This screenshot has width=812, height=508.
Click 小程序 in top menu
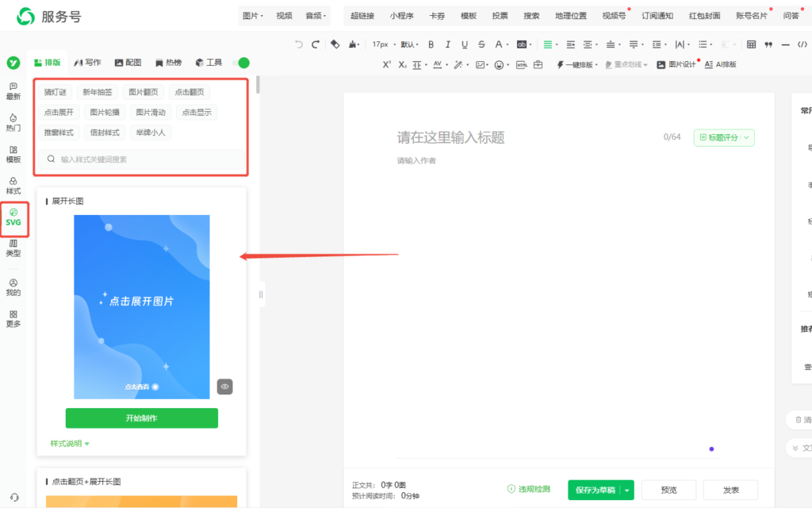pos(401,16)
